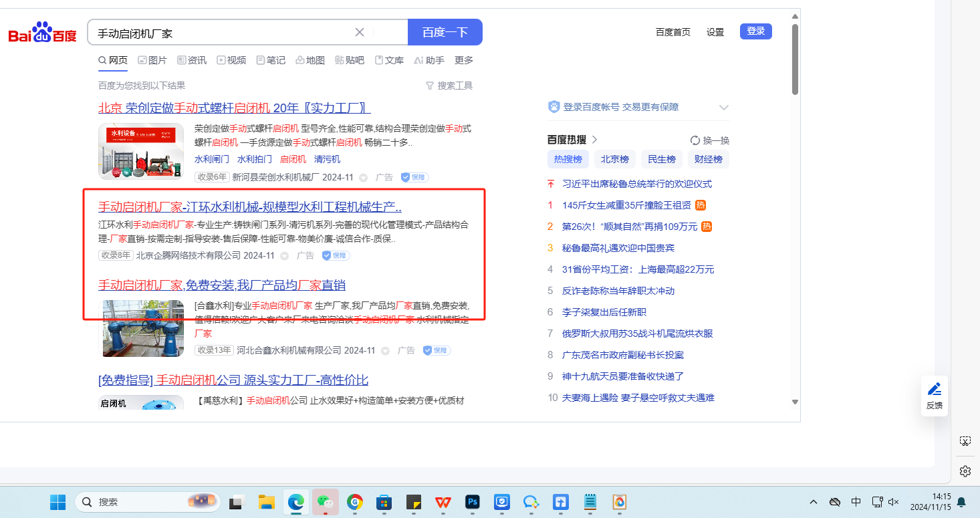Click the search input containing 手动启闭机厂家
Viewport: 980px width, 518px height.
point(221,32)
